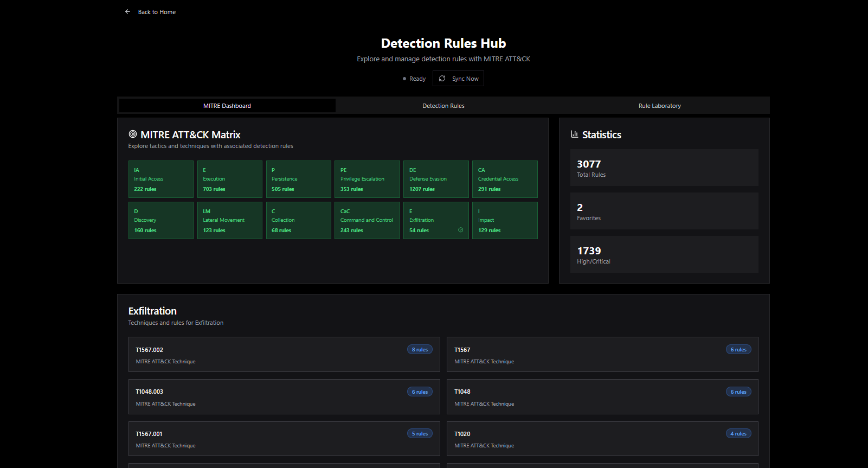
Task: Open the Defense Evasion tactic with 1207 rules
Action: (x=436, y=179)
